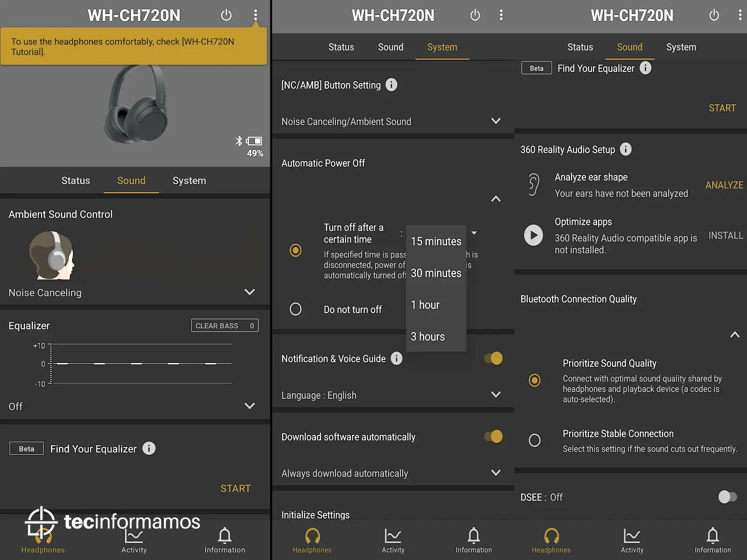
Task: Open info for [NC/AMB] Button Setting
Action: (x=391, y=84)
